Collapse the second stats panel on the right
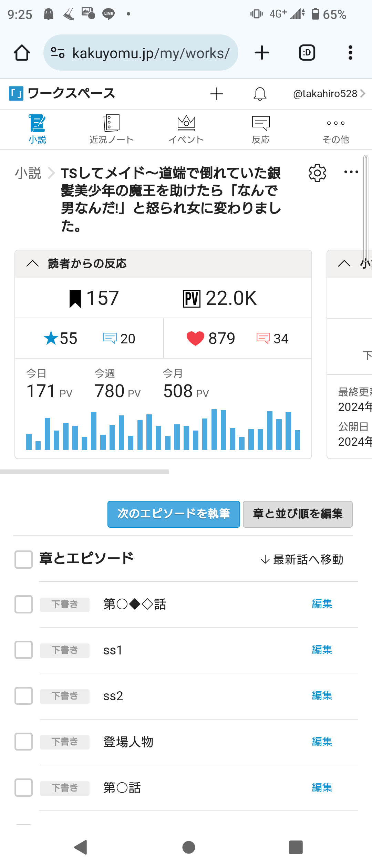 pyautogui.click(x=344, y=264)
